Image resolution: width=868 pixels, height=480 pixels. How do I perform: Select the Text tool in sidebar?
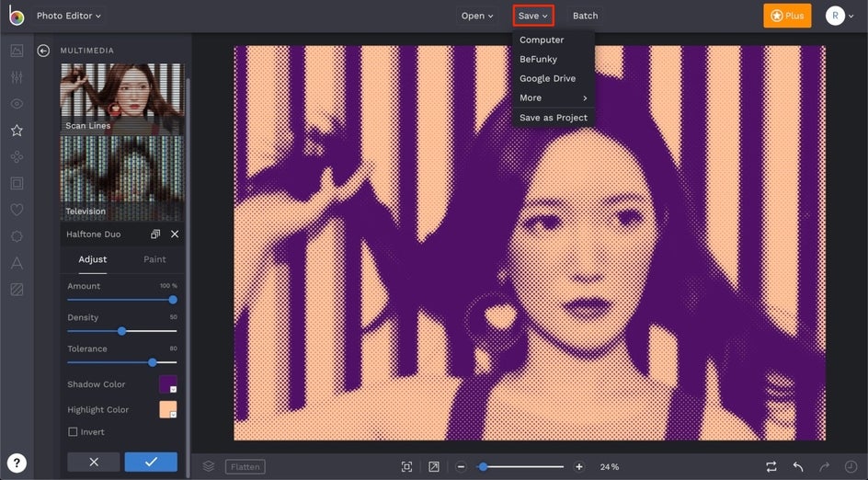pos(17,263)
